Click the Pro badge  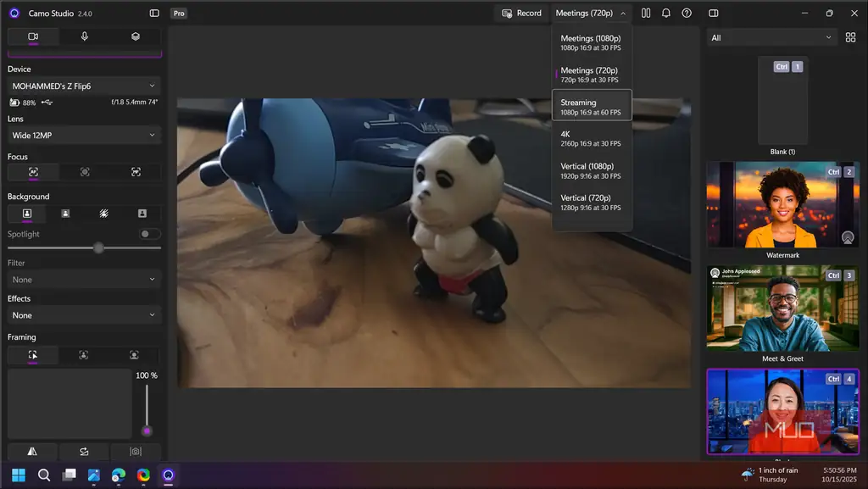179,14
